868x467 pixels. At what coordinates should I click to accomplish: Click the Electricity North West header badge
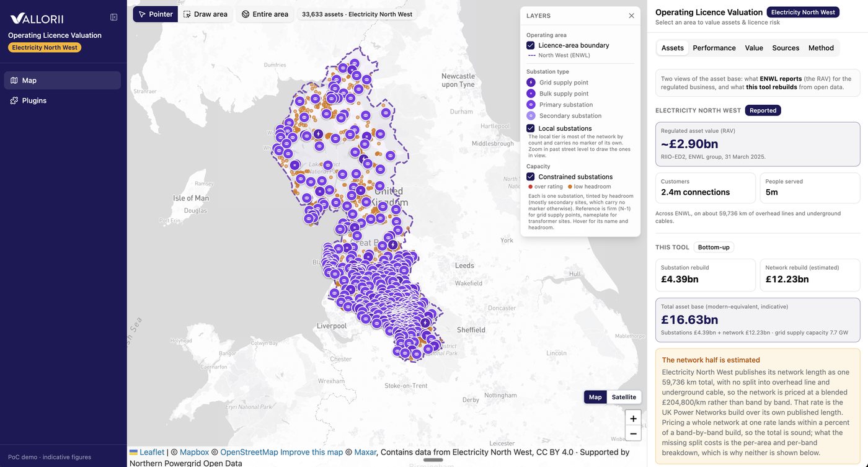803,12
